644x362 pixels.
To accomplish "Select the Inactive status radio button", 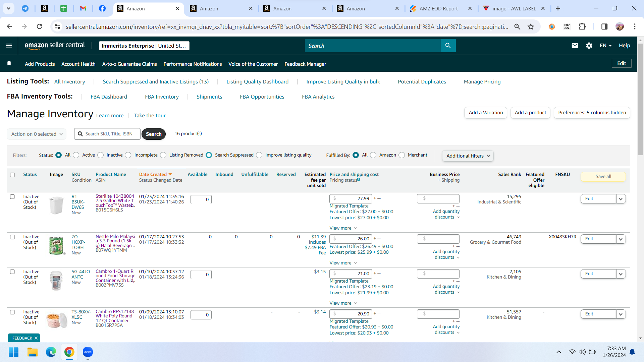I will [x=101, y=155].
